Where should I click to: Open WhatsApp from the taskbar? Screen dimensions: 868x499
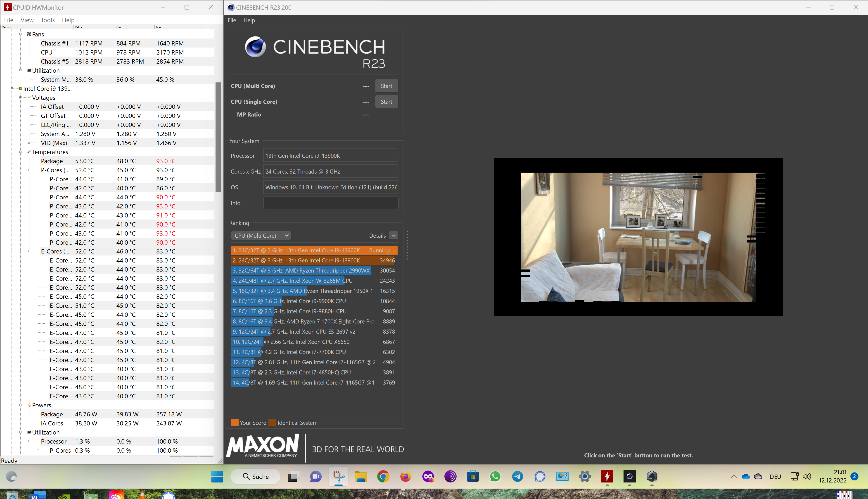click(495, 476)
